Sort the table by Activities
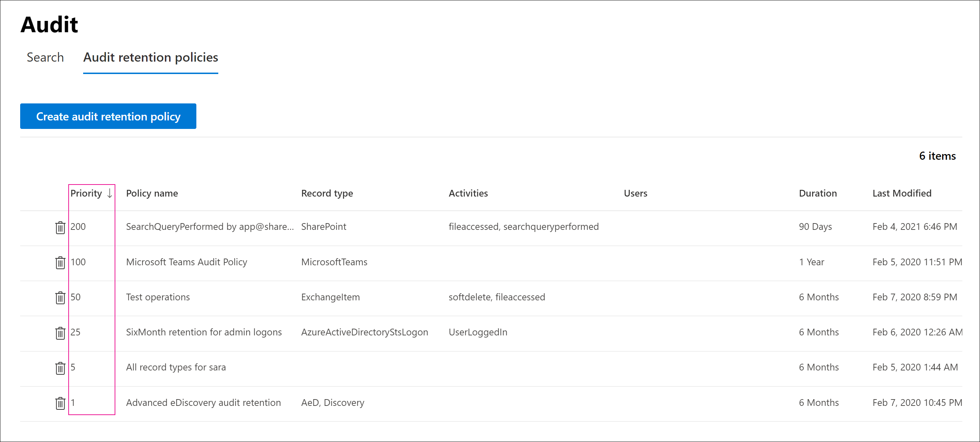 click(x=468, y=193)
